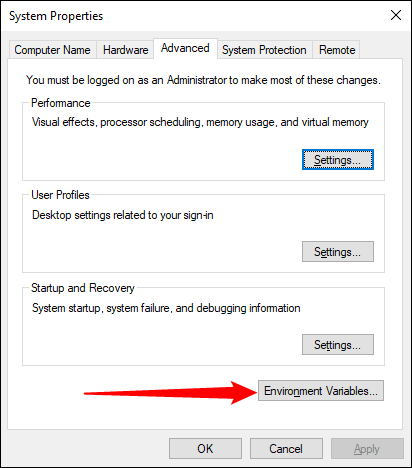
Task: Open User Profiles Settings button
Action: pyautogui.click(x=338, y=252)
